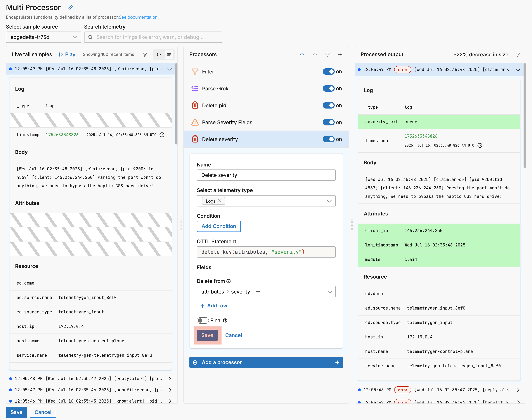Enable the Final toggle

203,320
